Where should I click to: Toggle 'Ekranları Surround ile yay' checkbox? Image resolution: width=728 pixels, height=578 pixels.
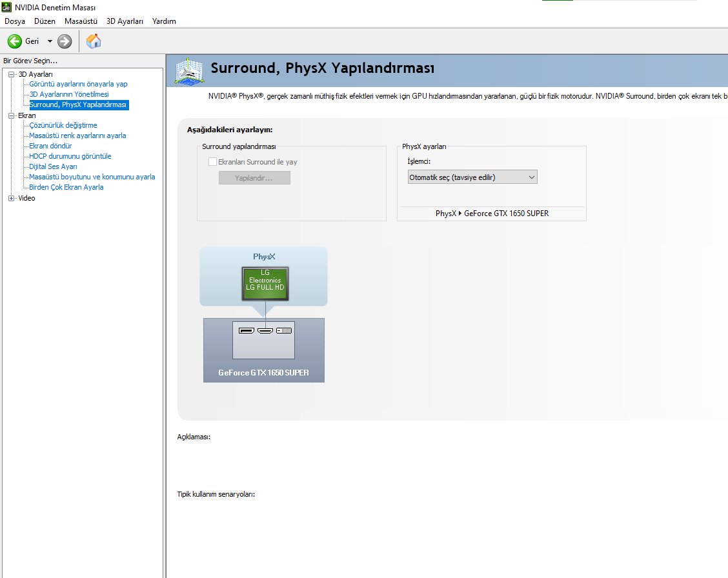click(x=212, y=161)
